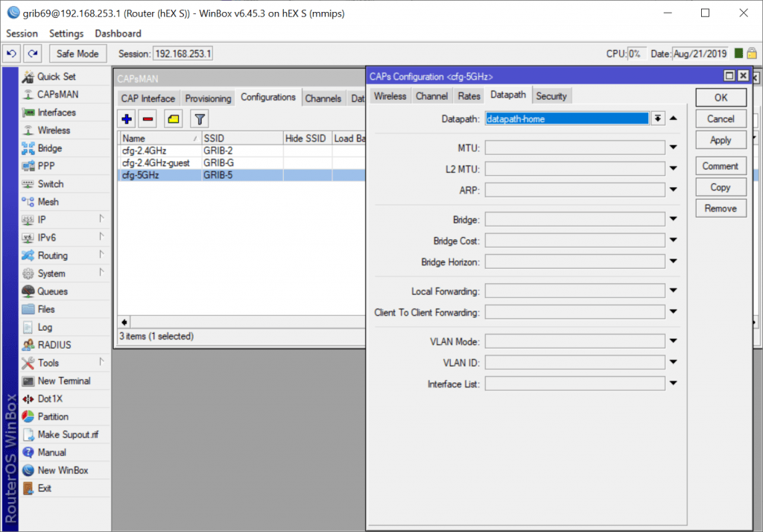Expand the L2 MTU field
The width and height of the screenshot is (763, 532).
(x=674, y=168)
